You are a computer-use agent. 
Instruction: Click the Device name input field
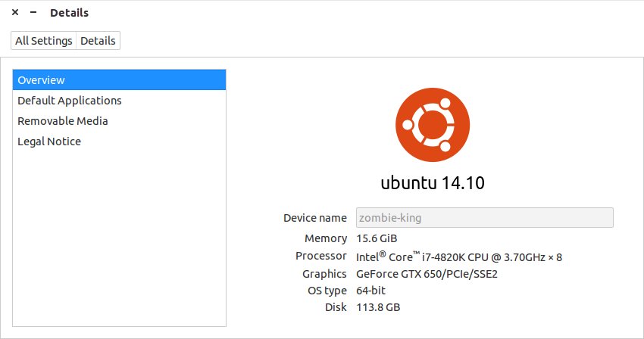click(x=485, y=217)
